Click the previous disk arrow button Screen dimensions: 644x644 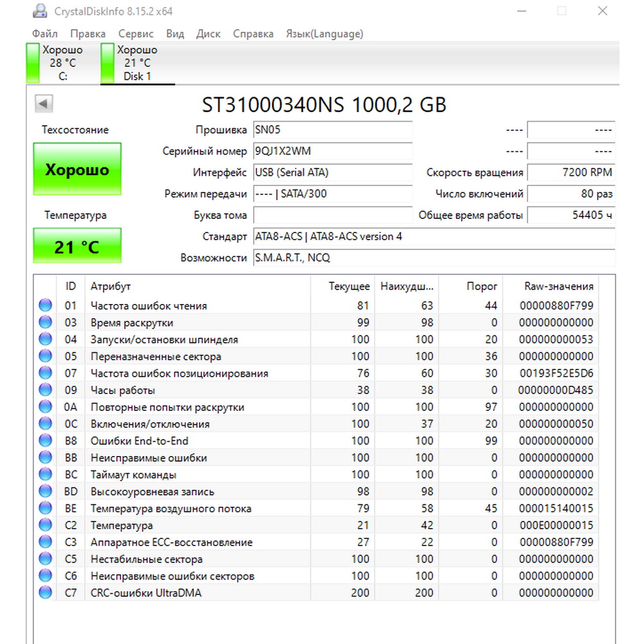tap(44, 104)
